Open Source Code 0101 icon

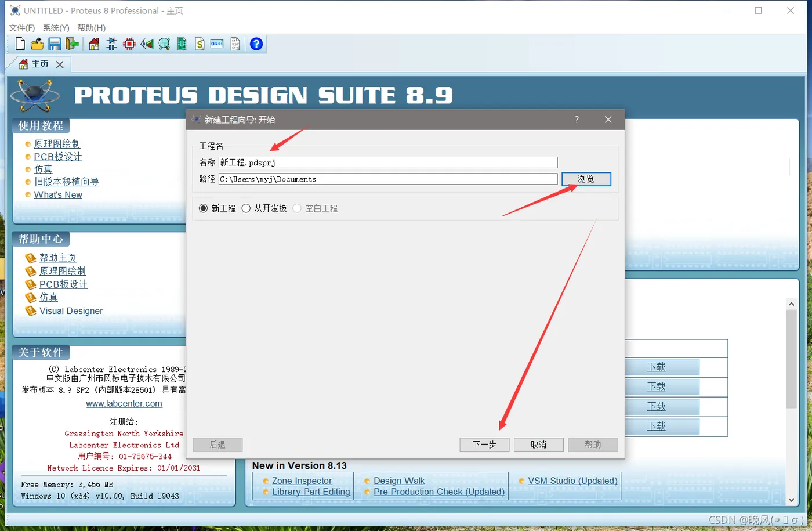pyautogui.click(x=217, y=44)
